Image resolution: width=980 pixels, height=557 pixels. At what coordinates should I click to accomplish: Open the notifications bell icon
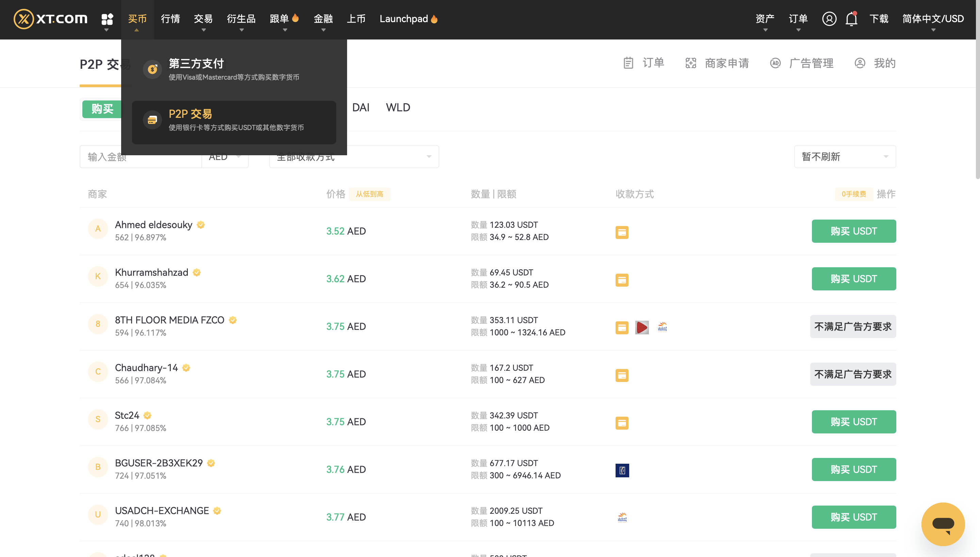coord(852,19)
